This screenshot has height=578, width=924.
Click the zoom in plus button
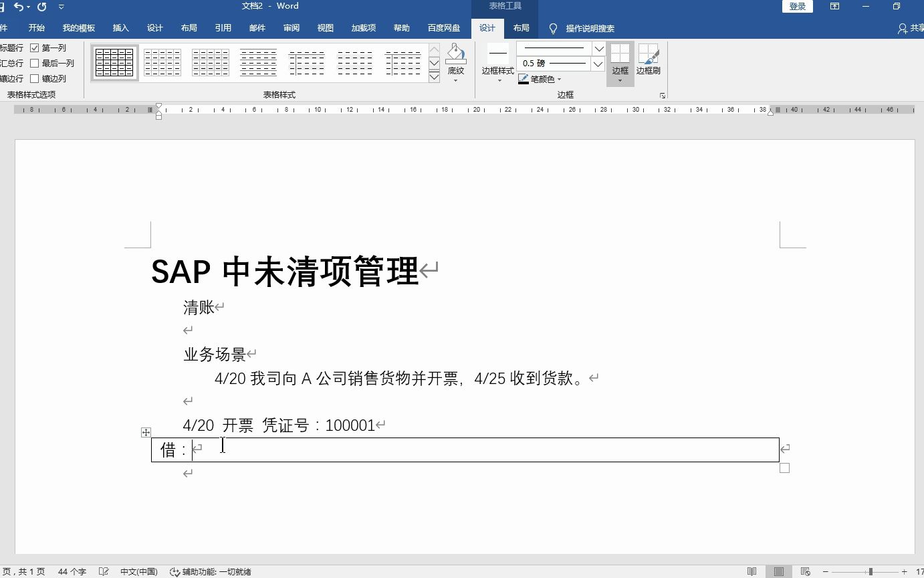pos(905,572)
